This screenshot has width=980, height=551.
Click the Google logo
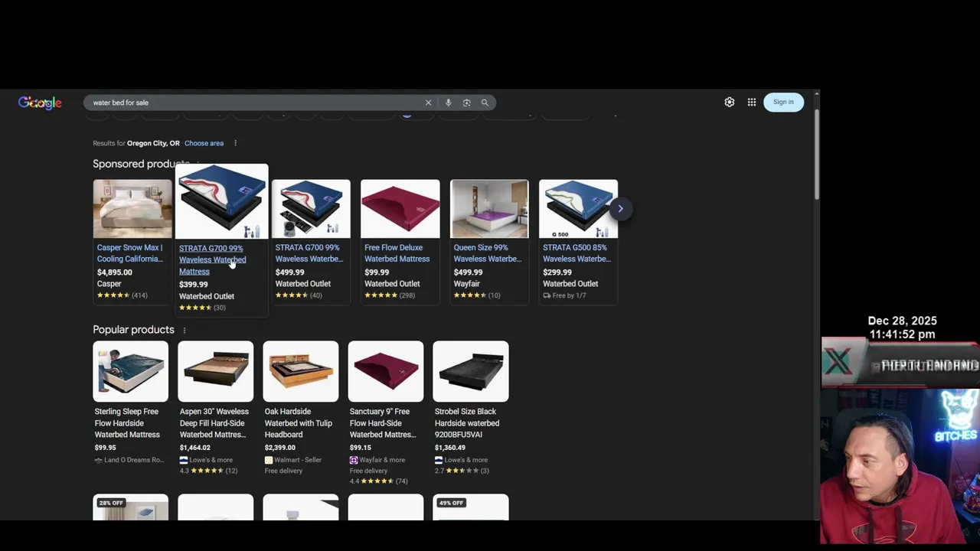click(x=40, y=103)
